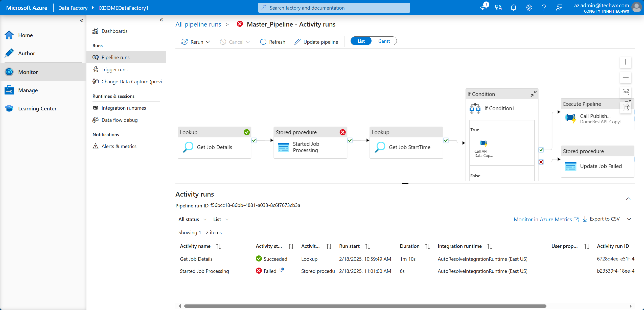The height and width of the screenshot is (310, 644).
Task: Click the Home house icon
Action: coord(9,35)
